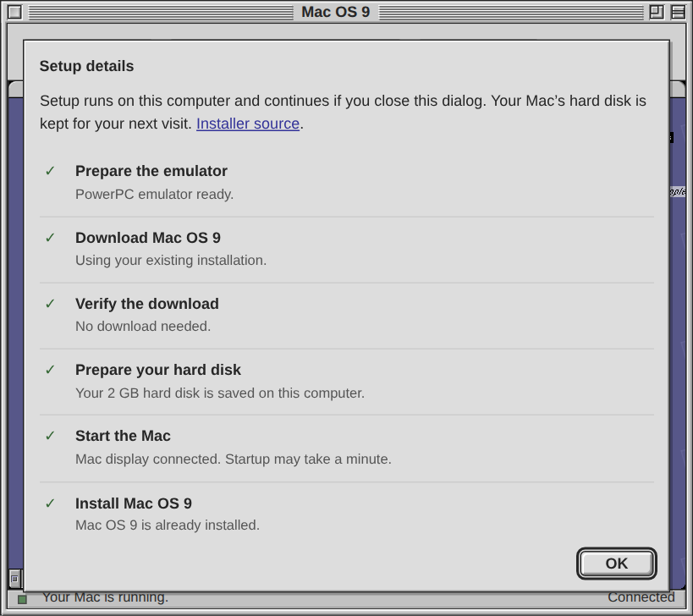Click the checkmark beside Prepare your hard disk
This screenshot has height=616, width=693.
pyautogui.click(x=50, y=370)
